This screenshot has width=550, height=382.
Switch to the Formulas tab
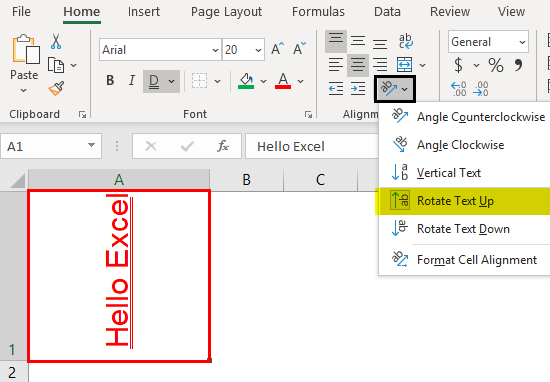(x=318, y=12)
